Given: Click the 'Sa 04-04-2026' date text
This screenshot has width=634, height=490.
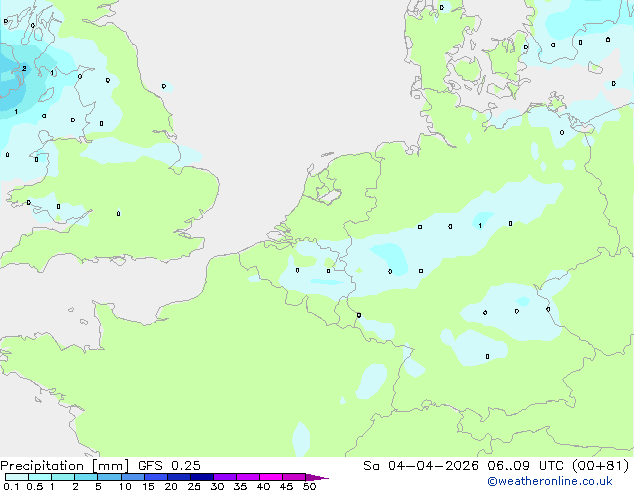Looking at the screenshot, I should tap(421, 465).
